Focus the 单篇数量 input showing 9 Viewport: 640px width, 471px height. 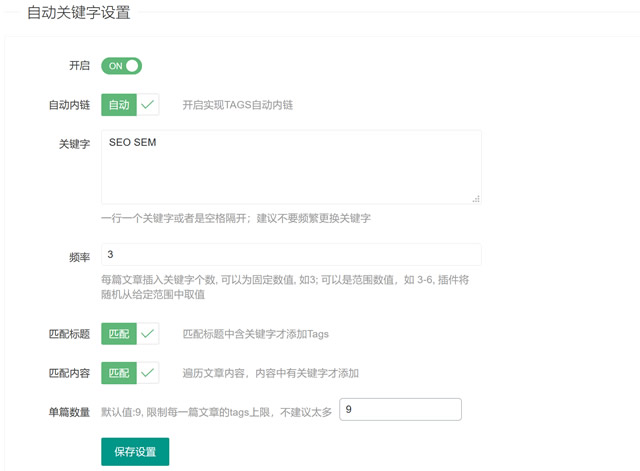click(400, 409)
